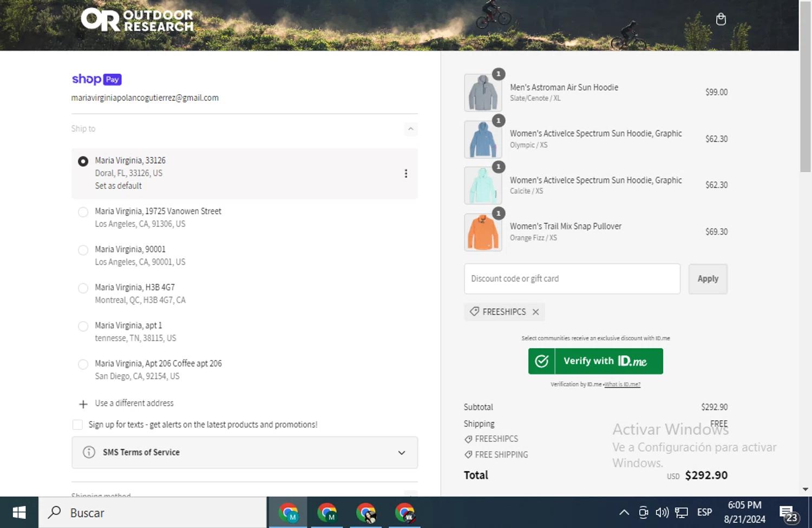The image size is (812, 528).
Task: Click the $99.00 price text
Action: coord(716,93)
